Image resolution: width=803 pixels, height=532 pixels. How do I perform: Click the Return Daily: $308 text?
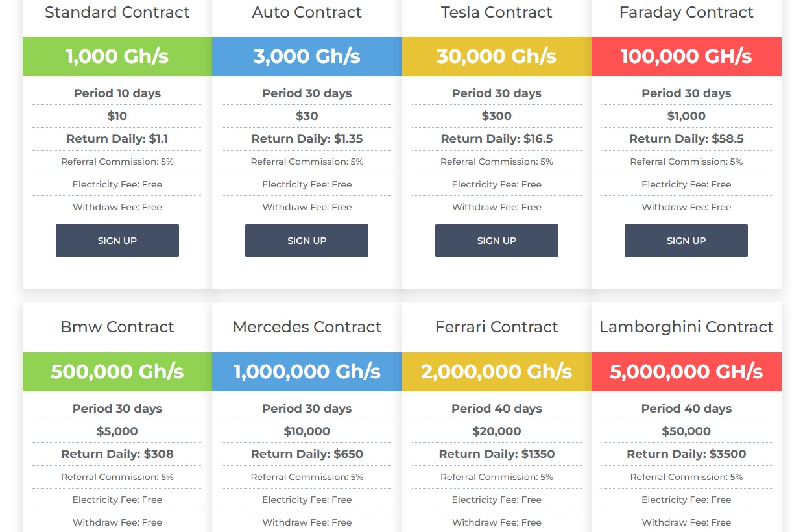click(x=117, y=454)
